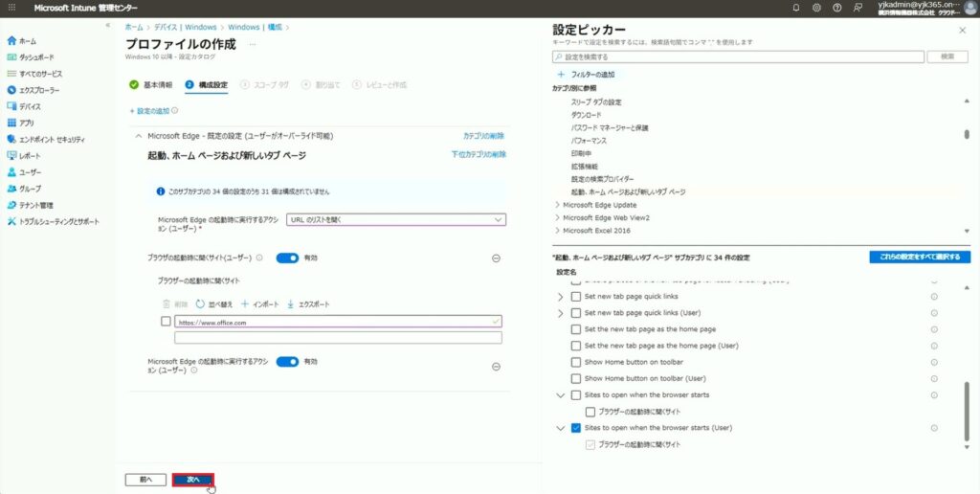Open the URL のリストを開く dropdown
The image size is (980, 494).
pyautogui.click(x=396, y=219)
